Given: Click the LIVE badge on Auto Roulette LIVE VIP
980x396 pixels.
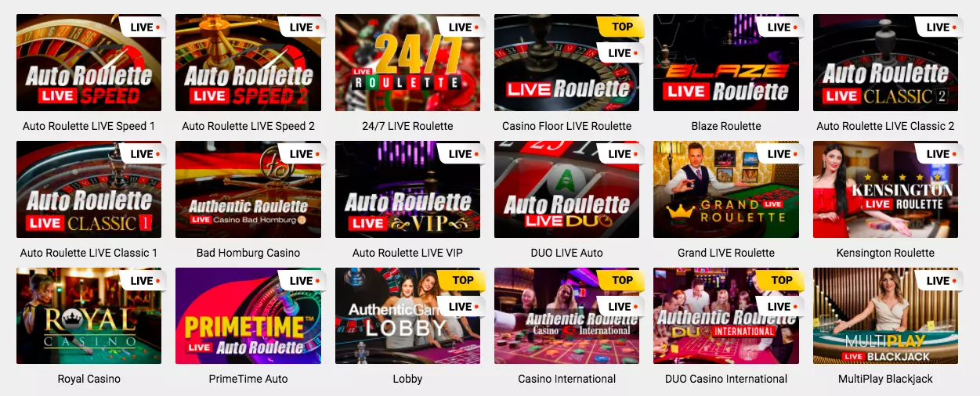Looking at the screenshot, I should [x=462, y=154].
